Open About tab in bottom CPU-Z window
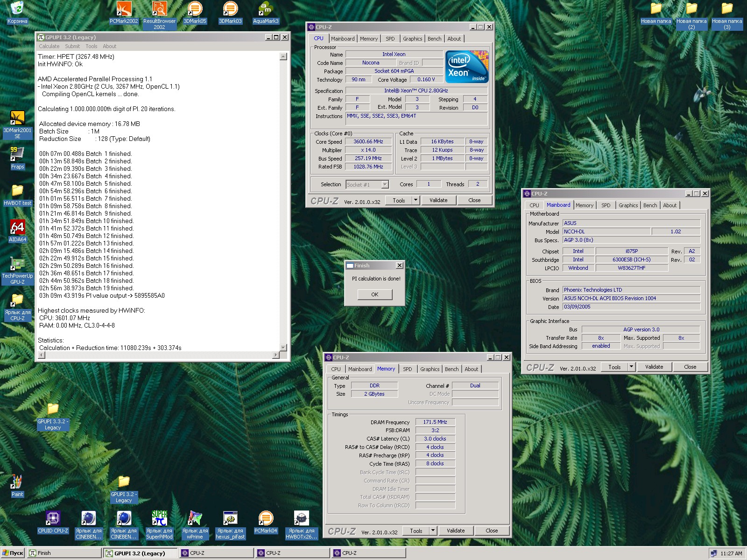This screenshot has height=560, width=747. (471, 369)
